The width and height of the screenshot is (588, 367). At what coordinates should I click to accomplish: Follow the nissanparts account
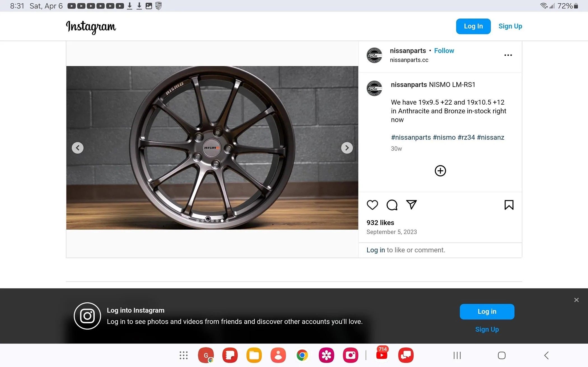tap(444, 51)
